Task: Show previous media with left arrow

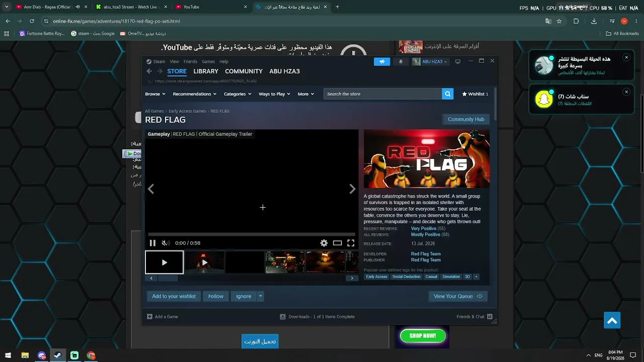Action: [x=151, y=189]
